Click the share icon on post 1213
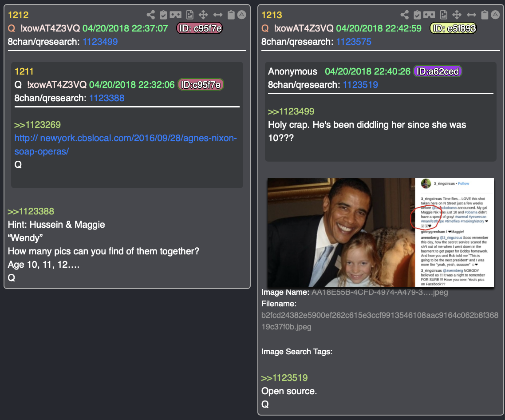This screenshot has height=420, width=505. [404, 15]
